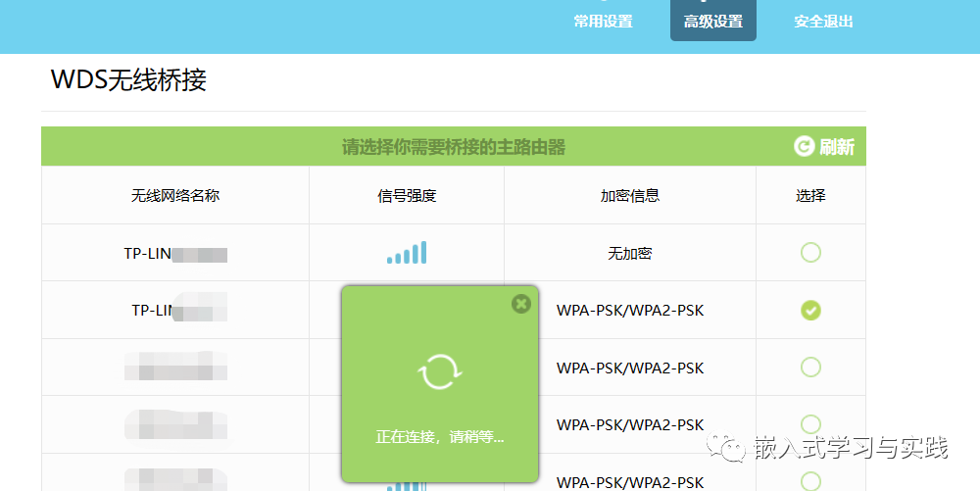
Task: Open the 常用设置 tab
Action: [x=603, y=22]
